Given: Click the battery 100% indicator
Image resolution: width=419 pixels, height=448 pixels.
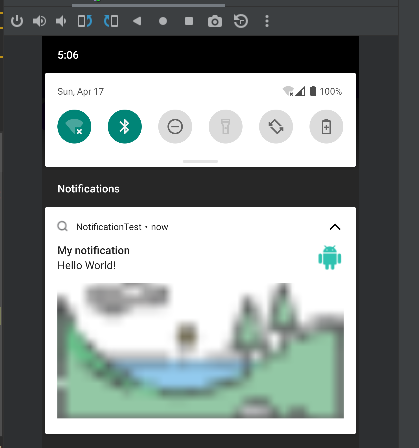Looking at the screenshot, I should (326, 91).
